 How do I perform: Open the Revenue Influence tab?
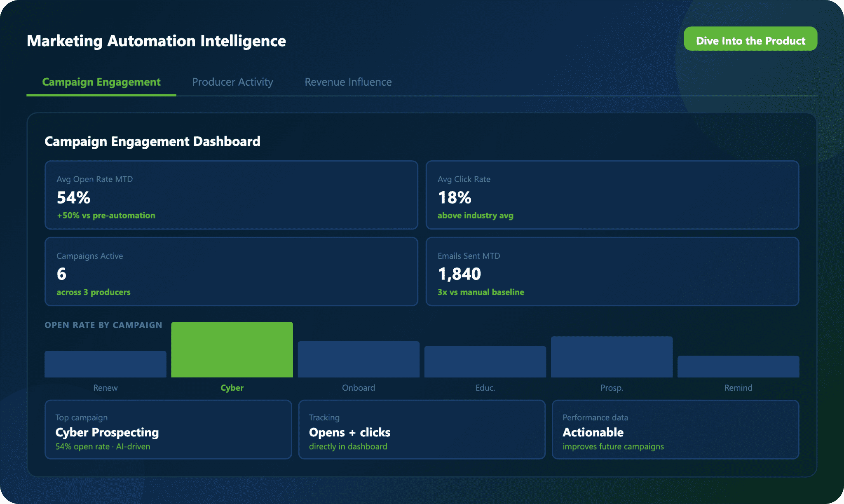click(x=348, y=82)
